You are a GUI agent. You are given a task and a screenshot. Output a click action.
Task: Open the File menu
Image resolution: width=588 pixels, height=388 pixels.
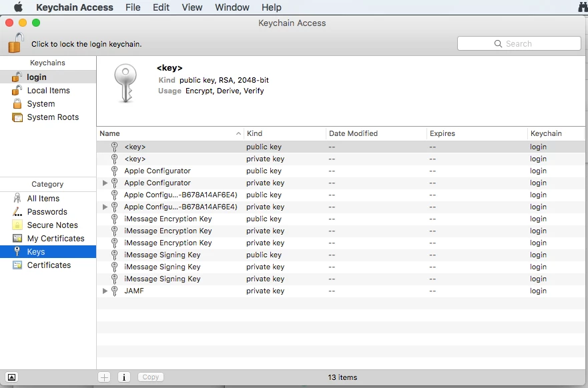(133, 7)
